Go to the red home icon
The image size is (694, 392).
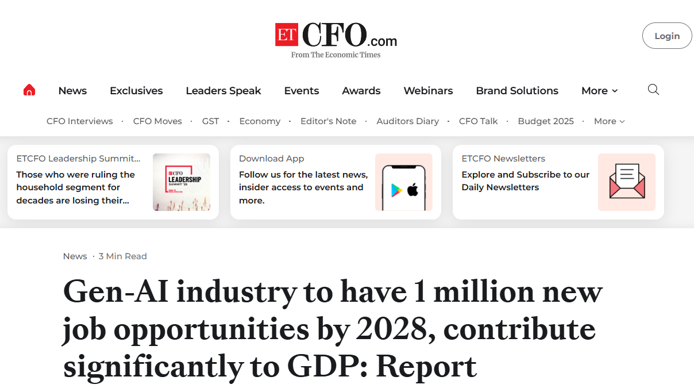(29, 90)
